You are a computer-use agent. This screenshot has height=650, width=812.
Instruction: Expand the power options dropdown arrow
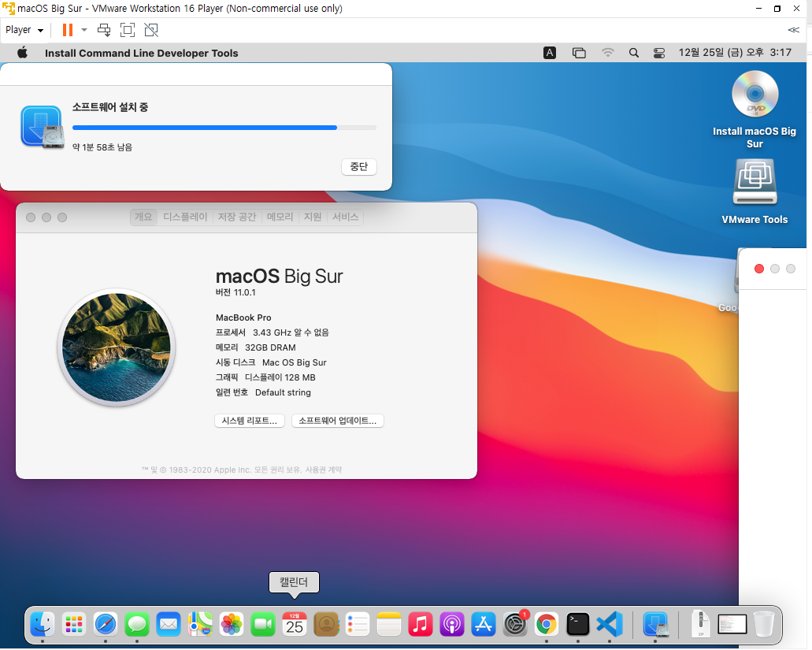84,30
